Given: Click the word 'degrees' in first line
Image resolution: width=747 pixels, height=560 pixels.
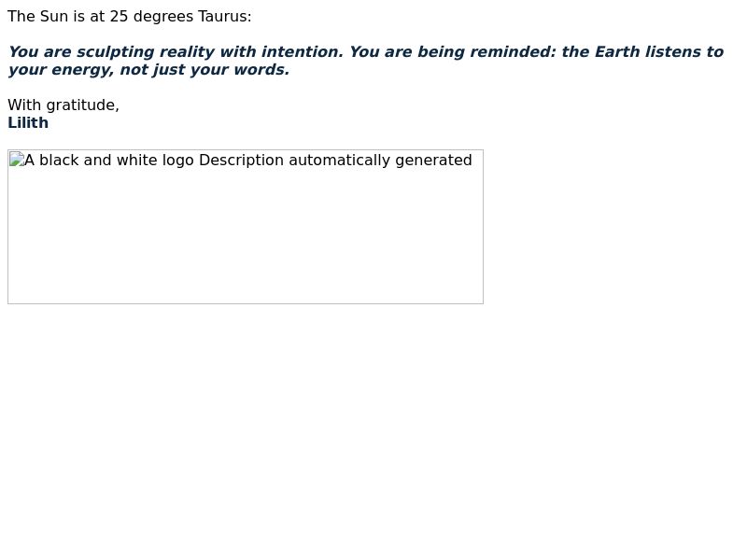Looking at the screenshot, I should tap(163, 17).
